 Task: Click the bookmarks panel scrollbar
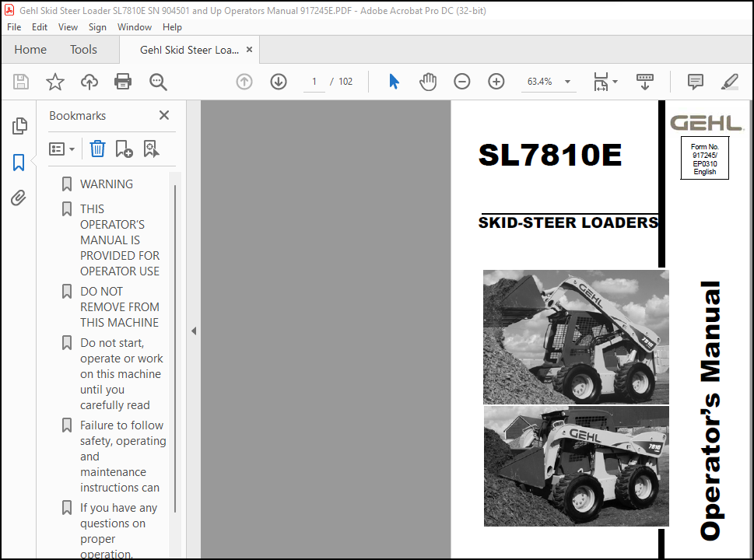pyautogui.click(x=175, y=348)
